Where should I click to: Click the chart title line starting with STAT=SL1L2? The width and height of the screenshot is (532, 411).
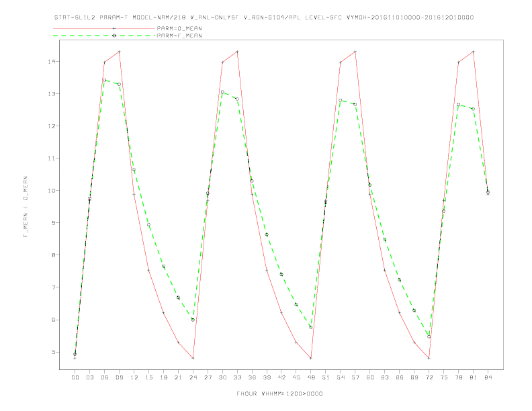pos(263,17)
